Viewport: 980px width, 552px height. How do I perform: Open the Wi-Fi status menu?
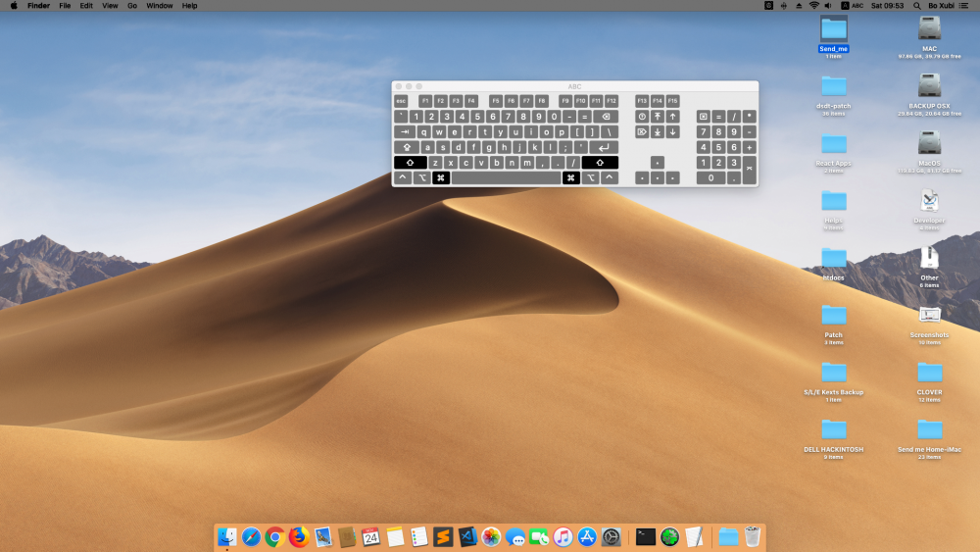pos(813,6)
